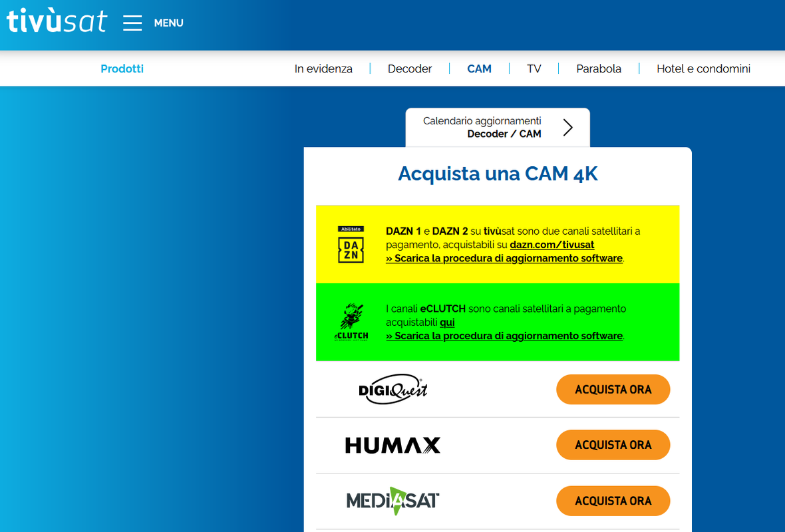Follow the eCLUTCH 'qui' link

pos(447,323)
